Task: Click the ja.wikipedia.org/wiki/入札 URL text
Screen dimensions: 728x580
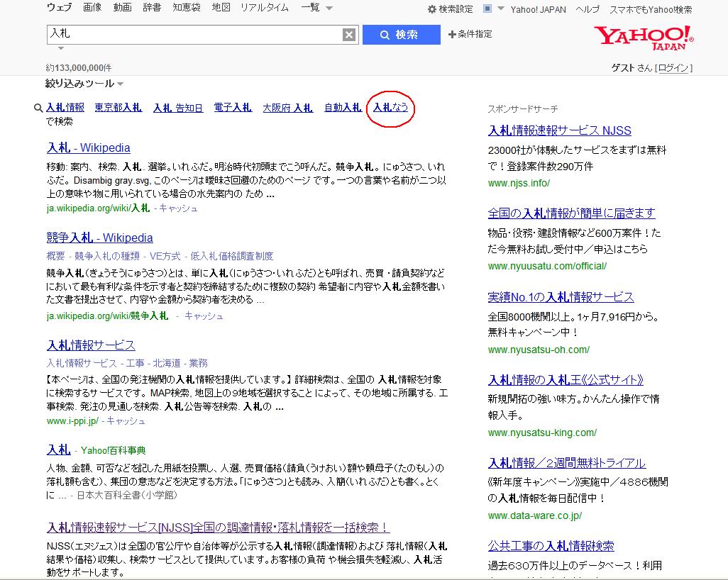Action: (99, 208)
